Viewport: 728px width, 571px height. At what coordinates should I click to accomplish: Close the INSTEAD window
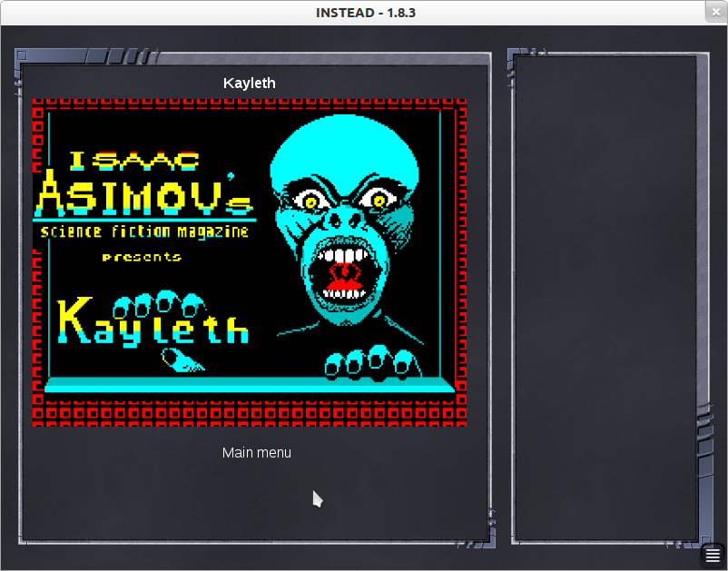click(x=716, y=12)
